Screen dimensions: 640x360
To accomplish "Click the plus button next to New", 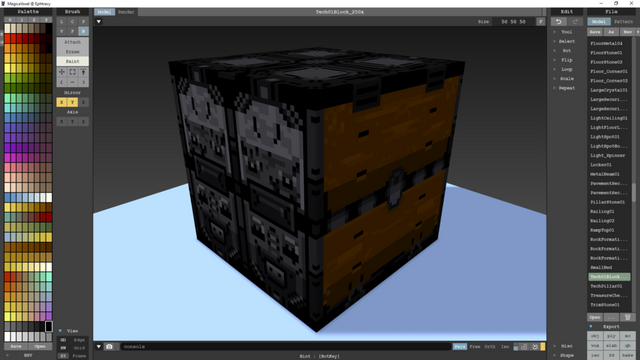I will (x=638, y=32).
